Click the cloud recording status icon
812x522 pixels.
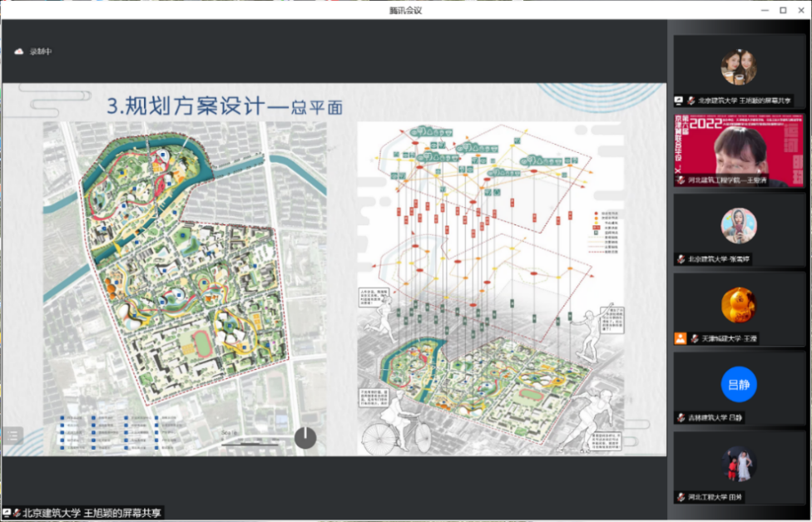(19, 52)
